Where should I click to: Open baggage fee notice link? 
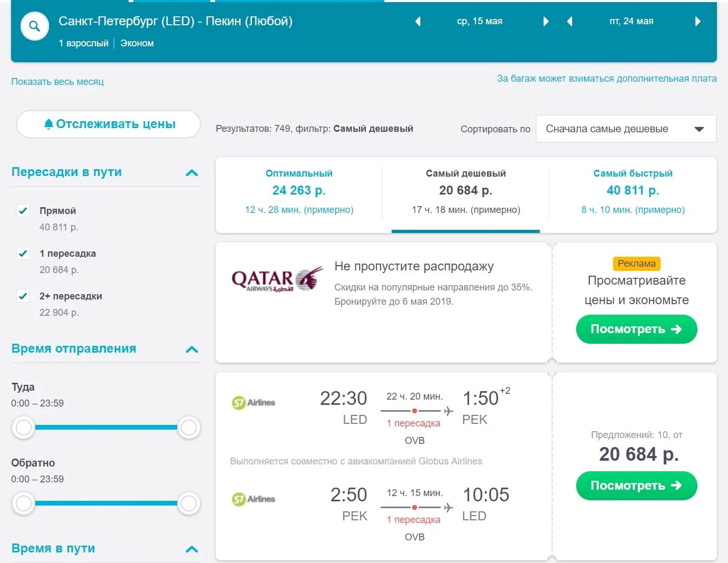607,79
